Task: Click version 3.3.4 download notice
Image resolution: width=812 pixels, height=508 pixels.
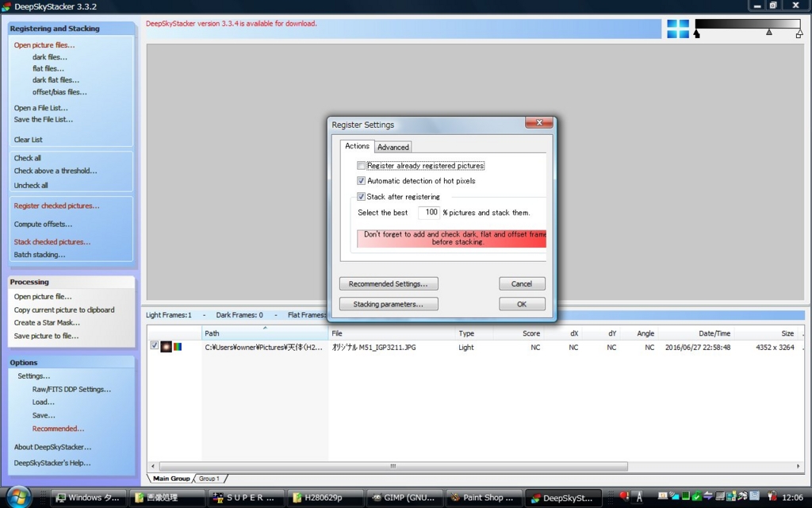Action: pyautogui.click(x=231, y=23)
